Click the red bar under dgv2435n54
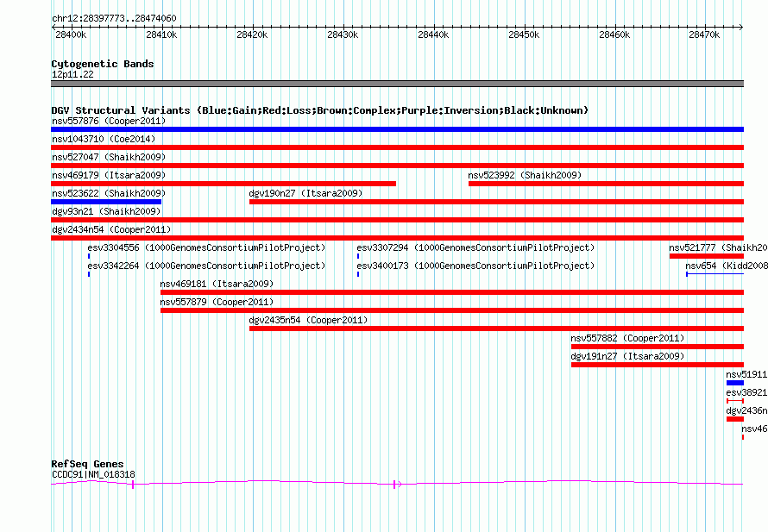The image size is (768, 532). 497,329
